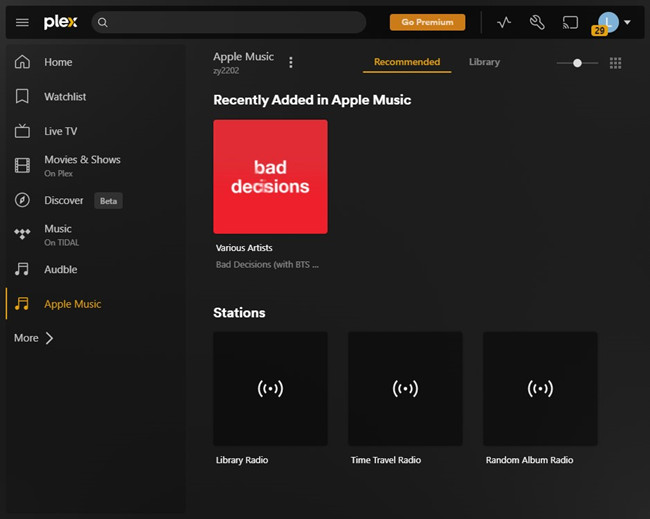
Task: Click the Recently Added in Apple Music heading
Action: [x=312, y=100]
